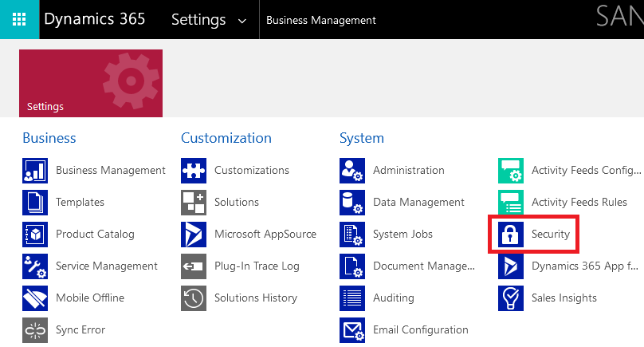Click the Administration icon
Viewport: 644px width, 347px height.
(x=352, y=171)
